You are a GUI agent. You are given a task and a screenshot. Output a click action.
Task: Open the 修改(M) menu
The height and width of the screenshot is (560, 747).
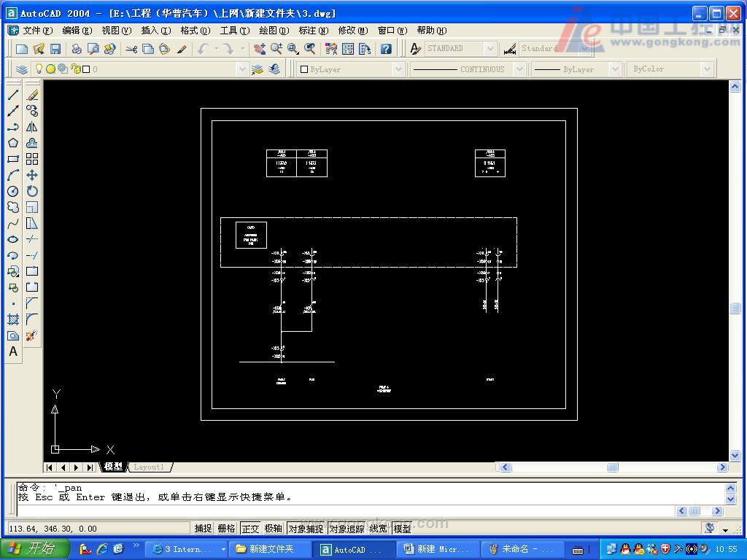pyautogui.click(x=353, y=31)
